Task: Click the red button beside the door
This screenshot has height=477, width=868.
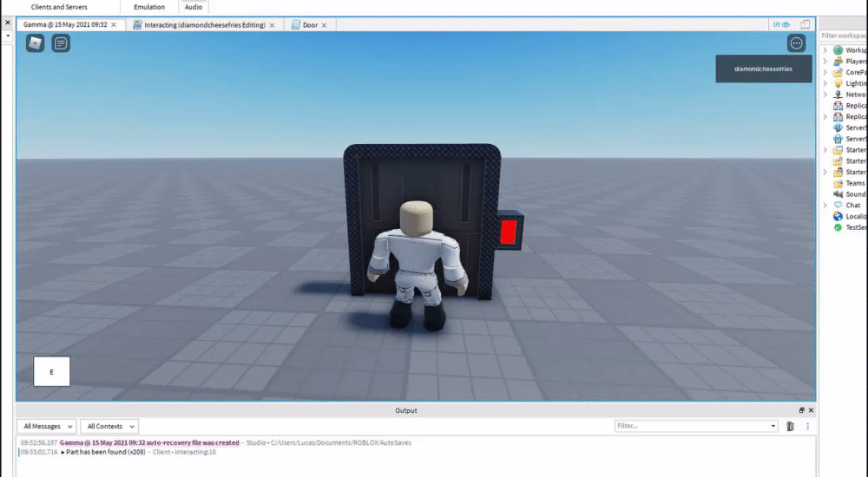Action: pos(508,232)
